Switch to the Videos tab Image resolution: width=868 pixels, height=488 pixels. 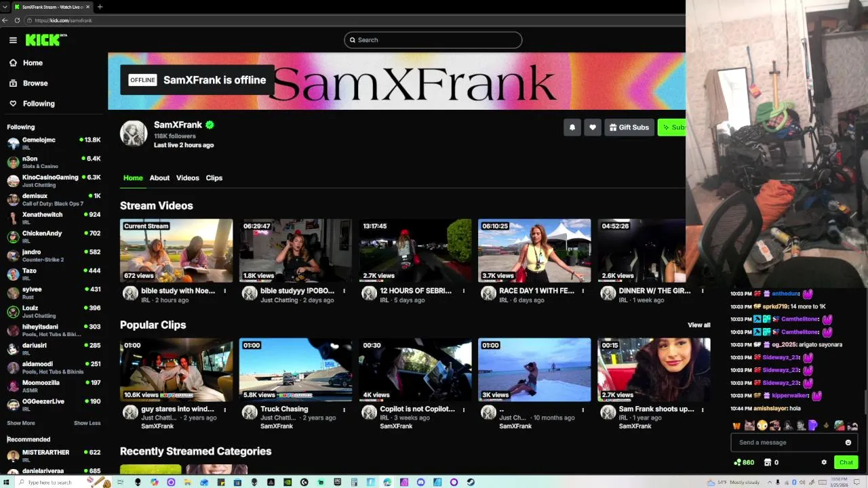(x=188, y=178)
